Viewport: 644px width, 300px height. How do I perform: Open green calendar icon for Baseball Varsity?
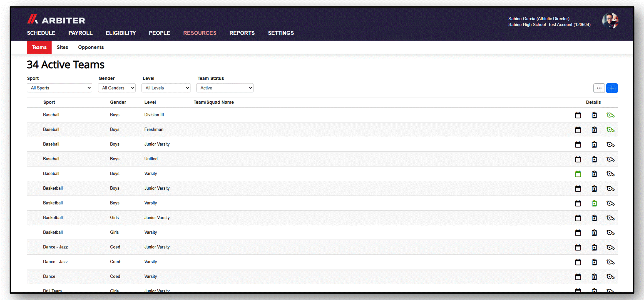pyautogui.click(x=578, y=174)
